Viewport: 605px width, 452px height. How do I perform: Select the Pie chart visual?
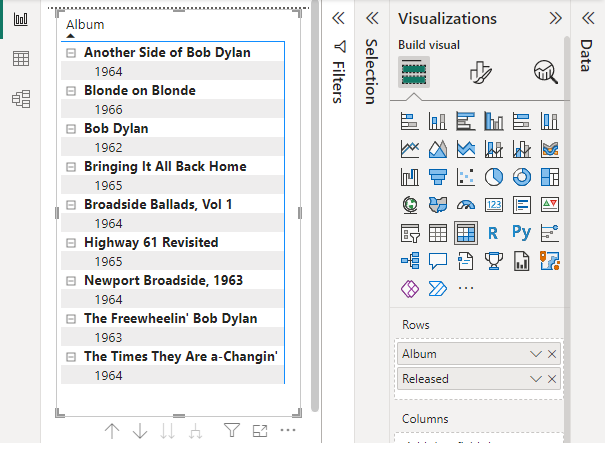[x=493, y=177]
